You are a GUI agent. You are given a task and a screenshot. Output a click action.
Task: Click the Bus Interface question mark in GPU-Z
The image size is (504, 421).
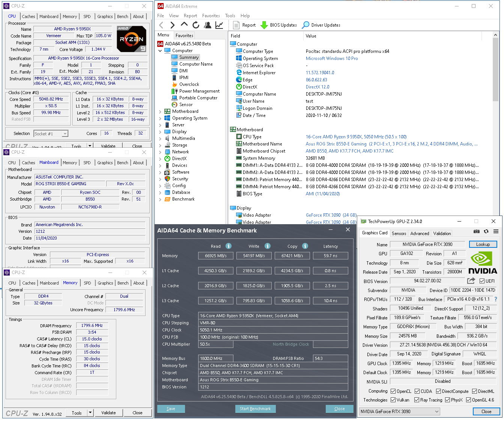(x=496, y=299)
